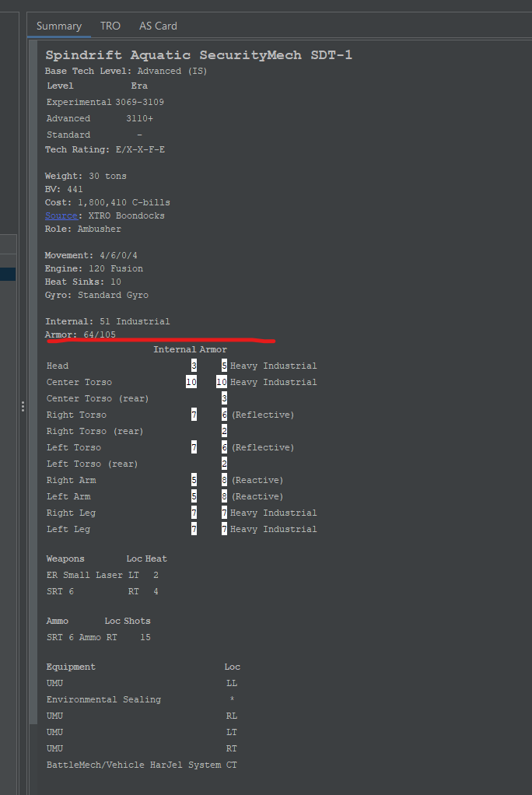Image resolution: width=532 pixels, height=795 pixels.
Task: Select the ER Small Laser weapon entry
Action: [86, 575]
